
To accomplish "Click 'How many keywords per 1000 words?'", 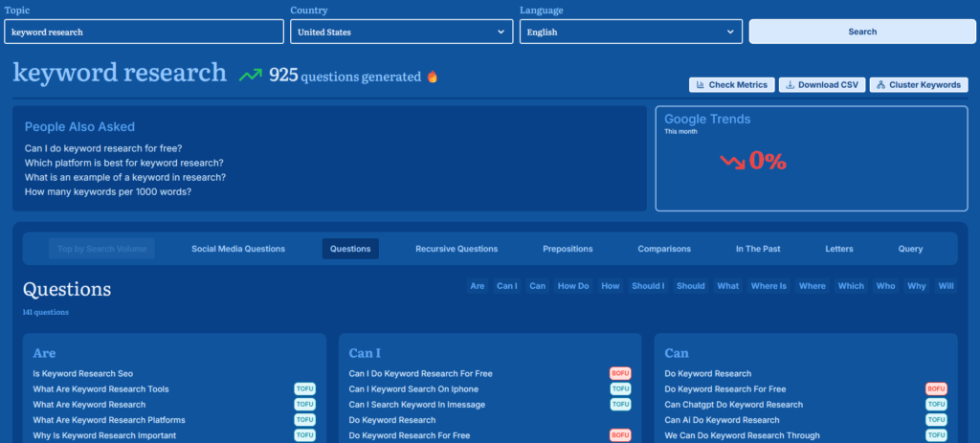I will [x=108, y=191].
